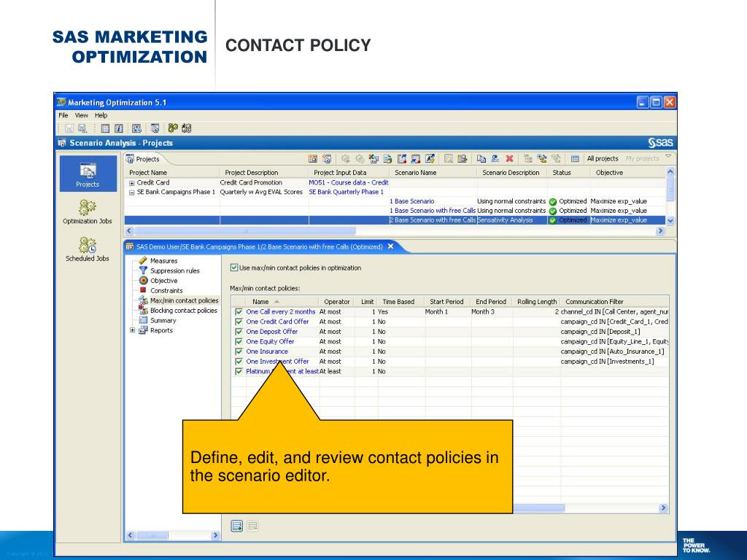Toggle Use max/min contact policies in optimization
747x560 pixels.
click(234, 268)
